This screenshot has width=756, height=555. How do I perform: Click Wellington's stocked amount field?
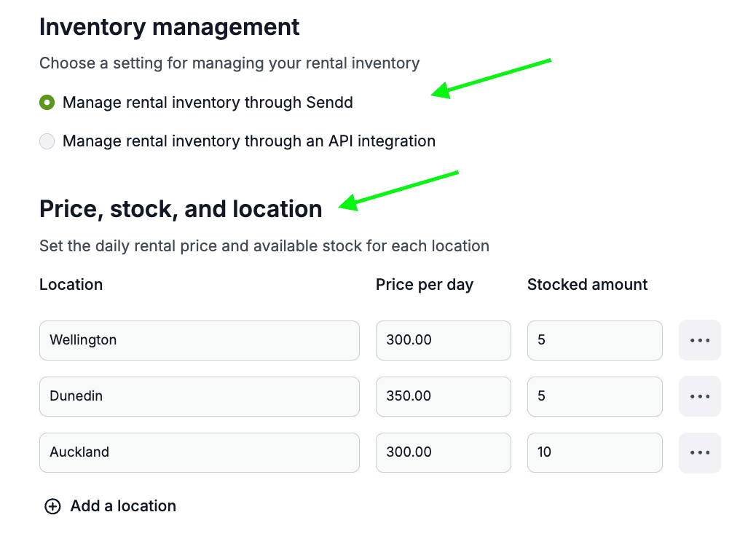click(594, 340)
